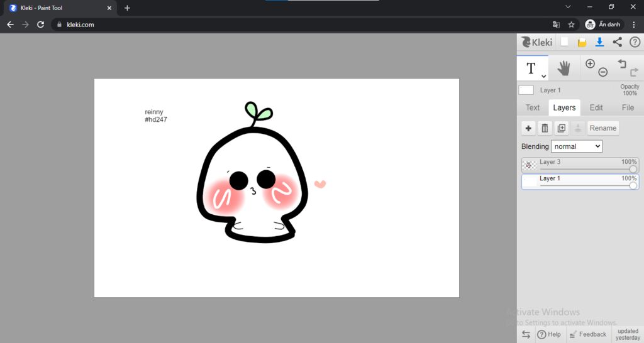Reload the kleki.com page
Viewport: 644px width, 343px height.
40,24
